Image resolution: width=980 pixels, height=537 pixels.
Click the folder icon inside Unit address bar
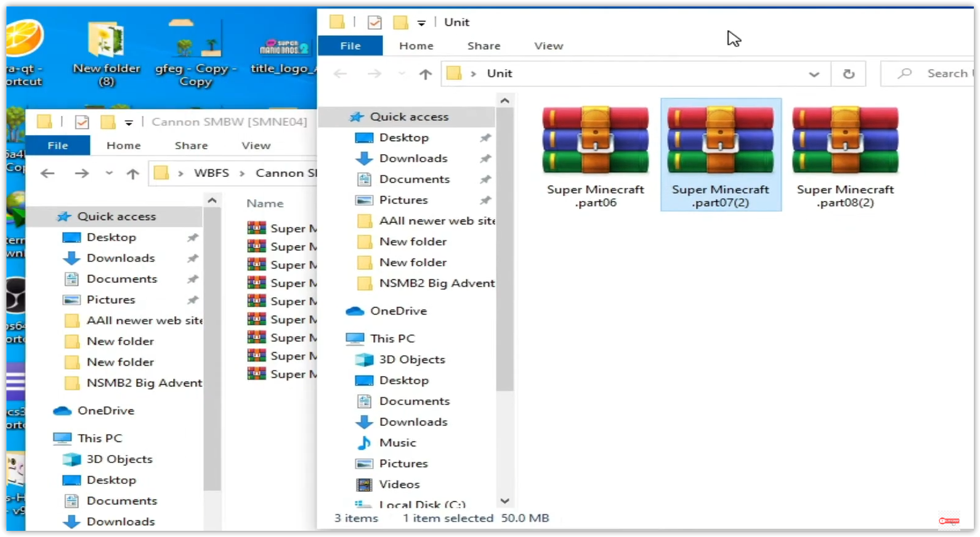click(454, 73)
